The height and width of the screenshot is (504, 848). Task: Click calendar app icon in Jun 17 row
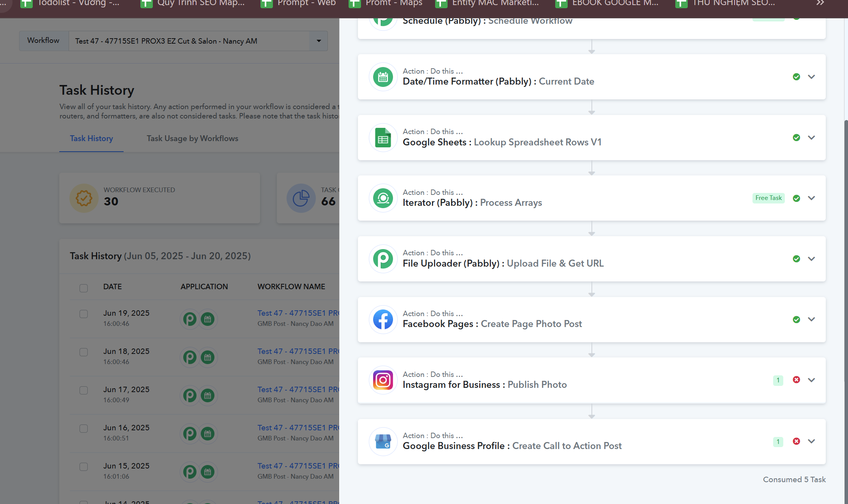208,396
